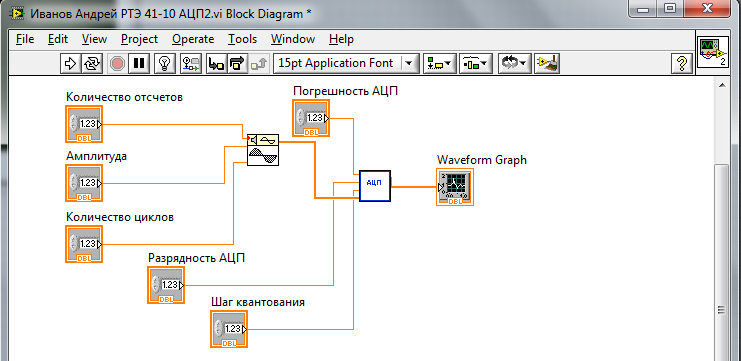Click Run Continuously button
This screenshot has width=741, height=361.
92,63
